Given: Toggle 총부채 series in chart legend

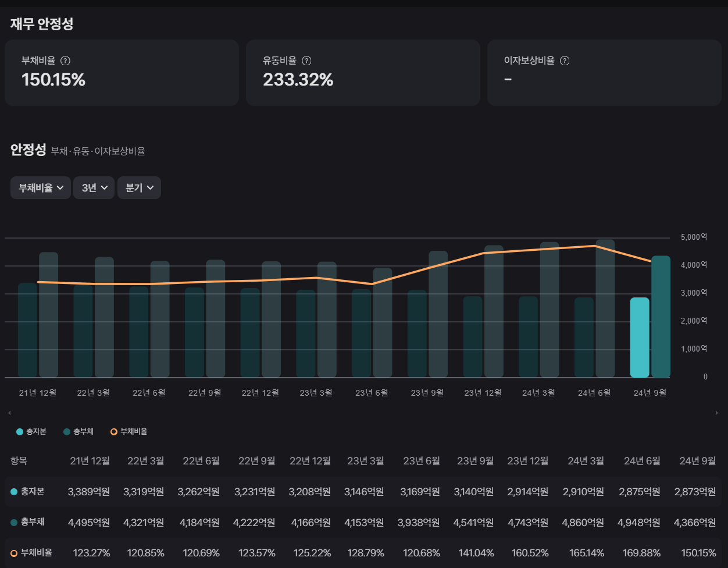Looking at the screenshot, I should coord(78,431).
